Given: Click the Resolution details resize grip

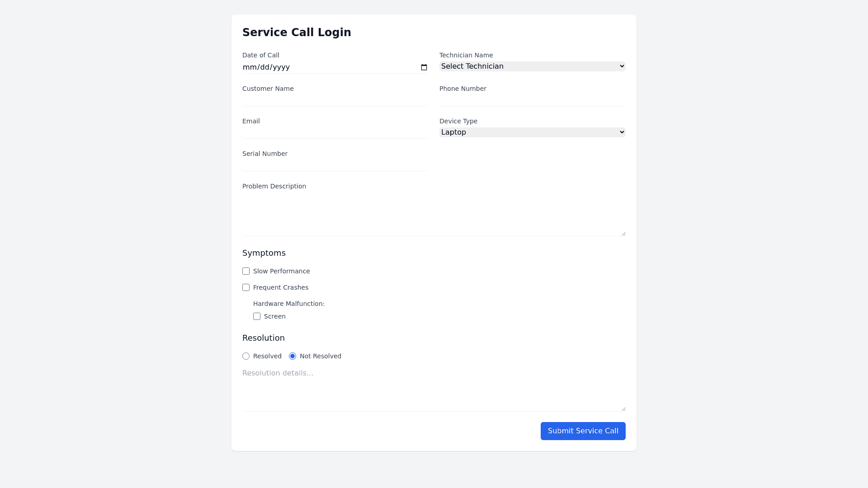Looking at the screenshot, I should coord(623,409).
